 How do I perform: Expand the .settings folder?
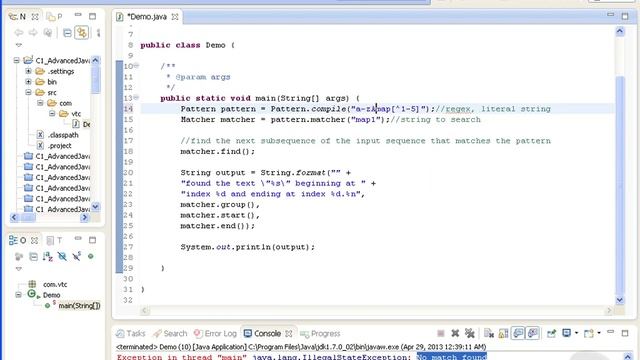[28, 71]
